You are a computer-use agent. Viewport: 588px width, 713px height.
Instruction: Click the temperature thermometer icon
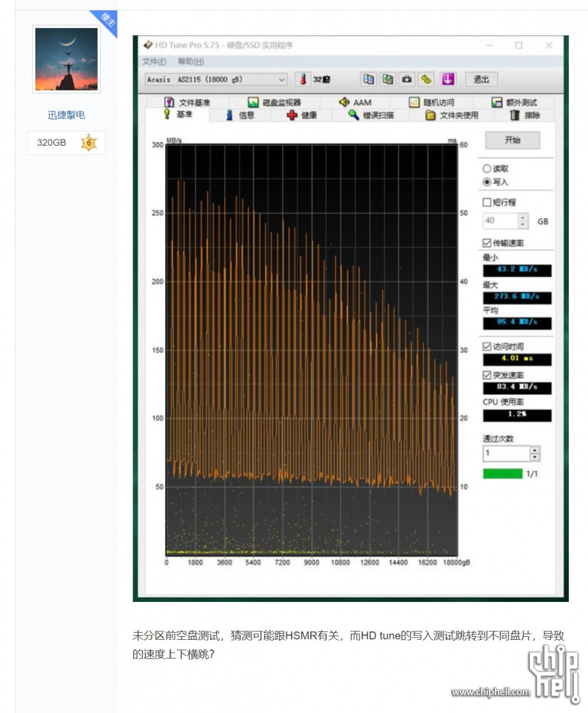303,79
